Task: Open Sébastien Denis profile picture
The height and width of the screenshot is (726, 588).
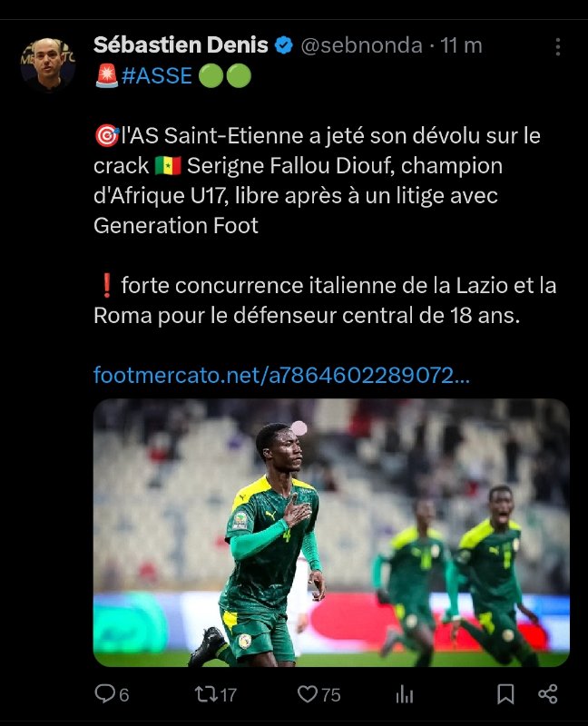Action: [x=48, y=64]
